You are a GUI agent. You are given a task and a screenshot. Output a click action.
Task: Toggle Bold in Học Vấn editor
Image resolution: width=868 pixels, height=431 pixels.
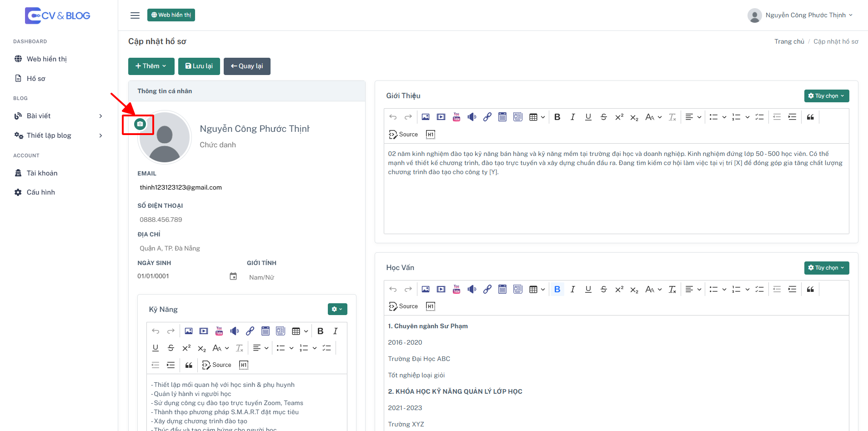(x=557, y=289)
